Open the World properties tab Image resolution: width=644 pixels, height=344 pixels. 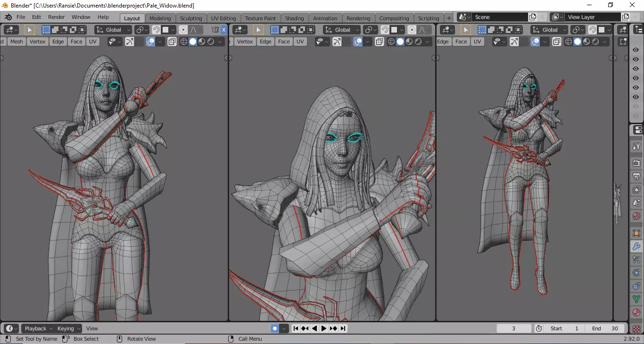[636, 216]
